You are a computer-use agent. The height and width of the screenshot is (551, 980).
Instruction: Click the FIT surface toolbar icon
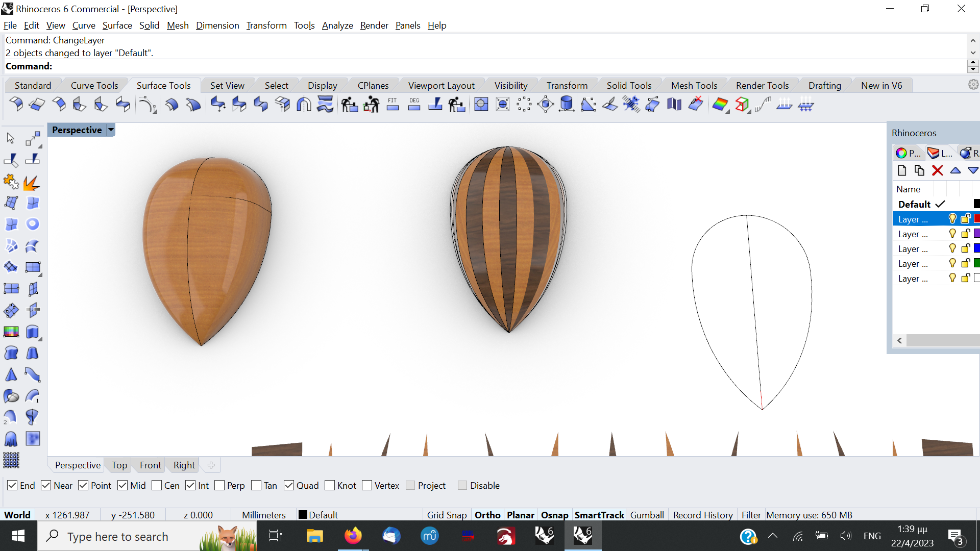pyautogui.click(x=393, y=105)
